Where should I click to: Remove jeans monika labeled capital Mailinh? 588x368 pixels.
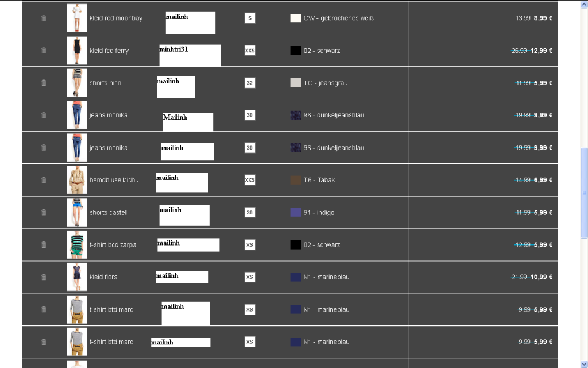(44, 115)
